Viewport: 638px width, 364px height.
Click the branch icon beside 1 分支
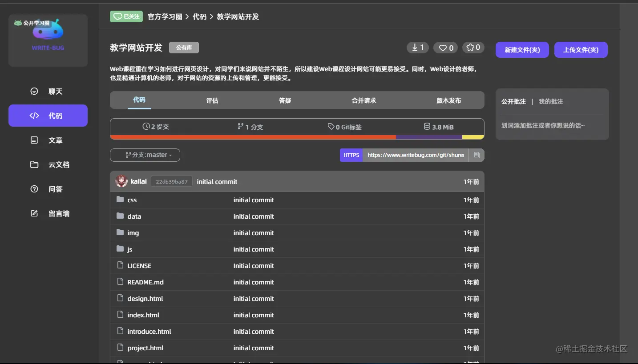point(241,127)
